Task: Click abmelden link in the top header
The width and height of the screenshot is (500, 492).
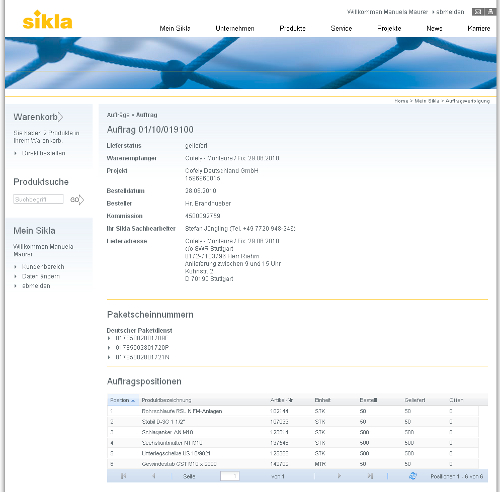Action: point(450,12)
